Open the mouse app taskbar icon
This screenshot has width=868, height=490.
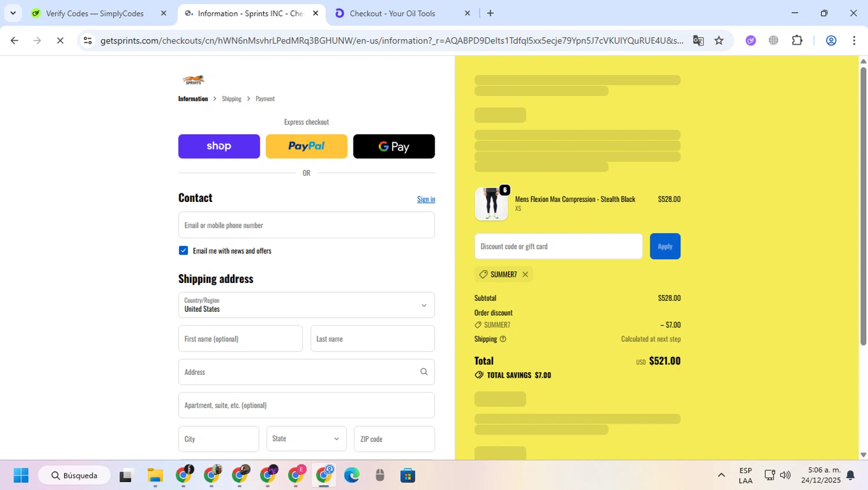point(380,476)
